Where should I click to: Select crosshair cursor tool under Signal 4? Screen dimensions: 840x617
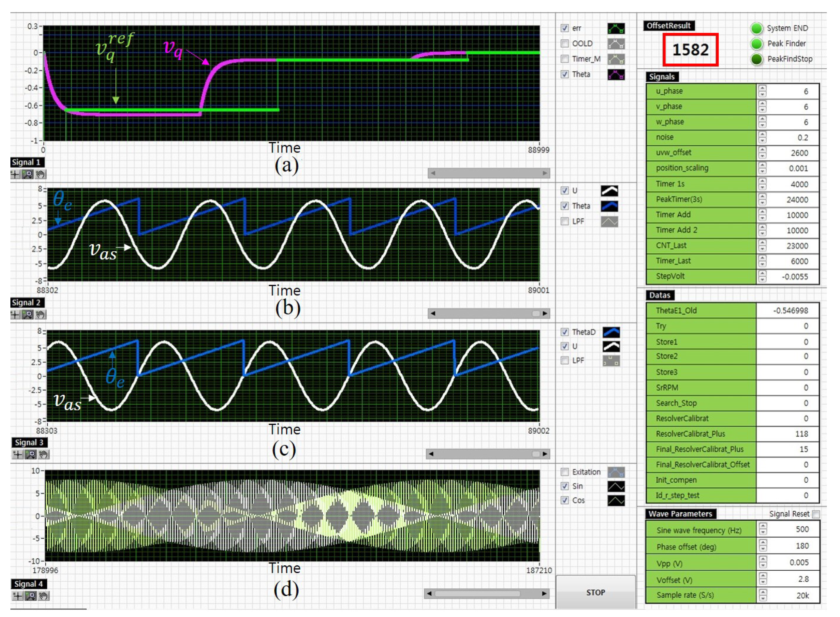pos(18,596)
